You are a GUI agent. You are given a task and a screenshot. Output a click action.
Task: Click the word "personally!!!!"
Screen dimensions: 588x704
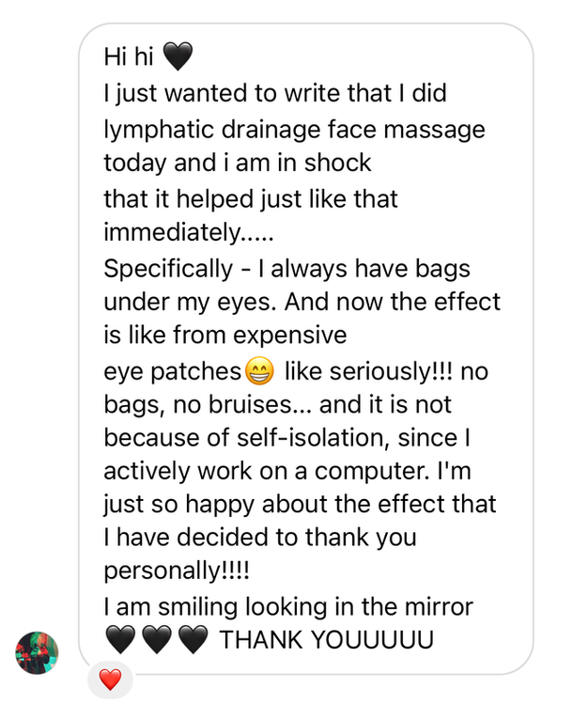(176, 572)
